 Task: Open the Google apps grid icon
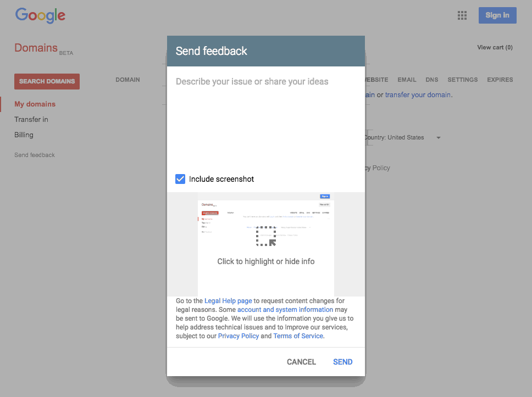(x=462, y=15)
